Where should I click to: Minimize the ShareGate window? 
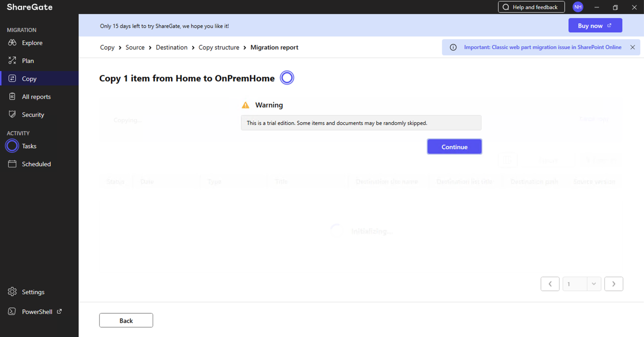click(x=597, y=7)
